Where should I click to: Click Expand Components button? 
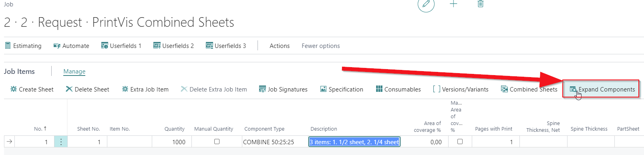click(602, 89)
